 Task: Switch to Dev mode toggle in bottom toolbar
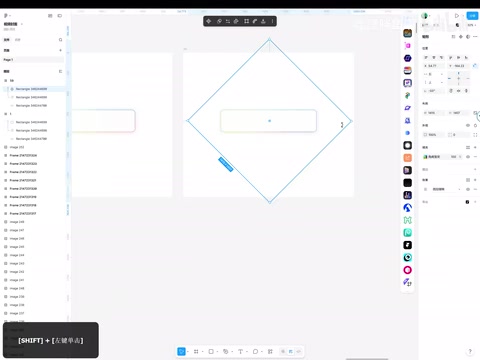click(x=299, y=351)
